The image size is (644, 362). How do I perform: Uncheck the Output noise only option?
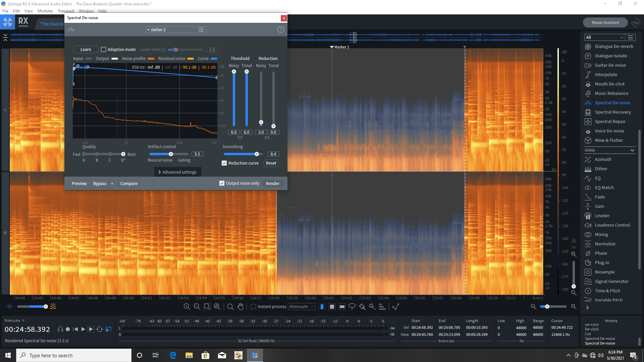222,183
